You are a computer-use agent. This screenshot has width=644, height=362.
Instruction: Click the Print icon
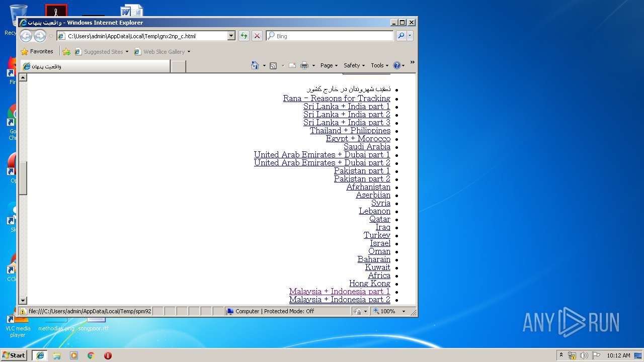[304, 65]
